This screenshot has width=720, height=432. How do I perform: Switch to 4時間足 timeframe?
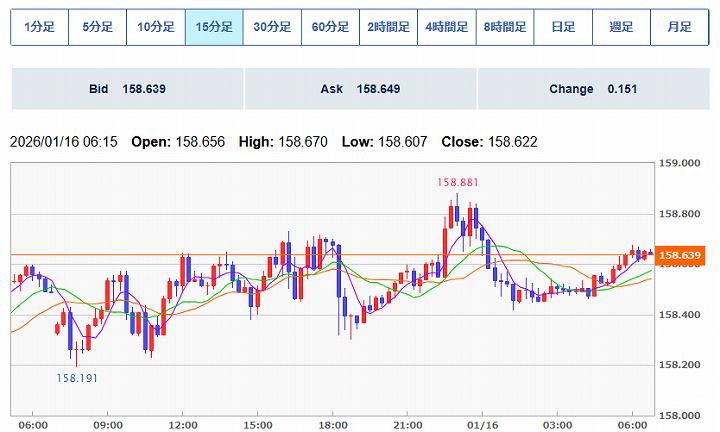pos(446,27)
